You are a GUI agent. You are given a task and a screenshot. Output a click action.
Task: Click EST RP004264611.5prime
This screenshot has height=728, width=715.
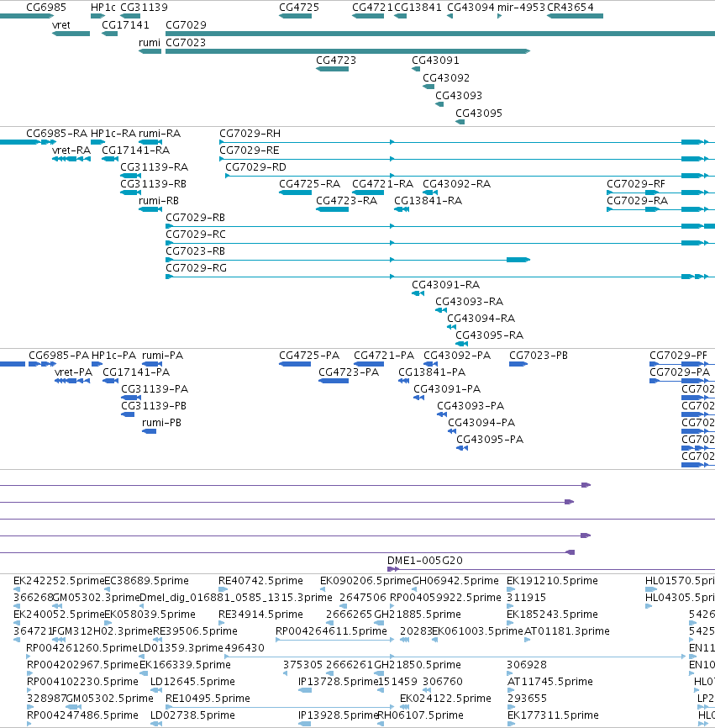(331, 631)
